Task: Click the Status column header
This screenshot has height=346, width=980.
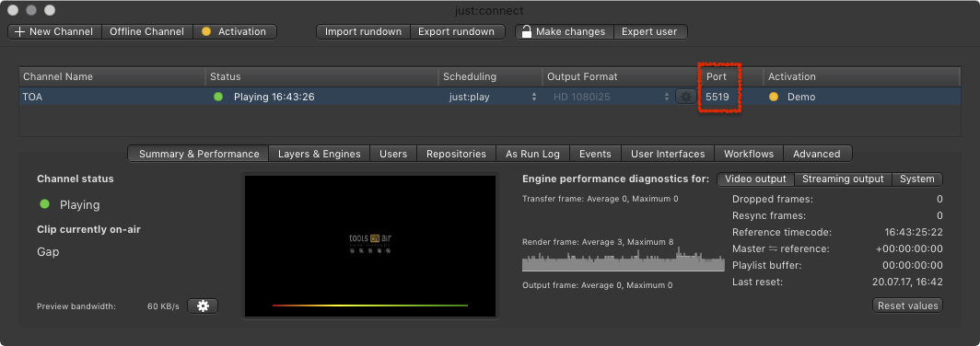Action: 321,76
